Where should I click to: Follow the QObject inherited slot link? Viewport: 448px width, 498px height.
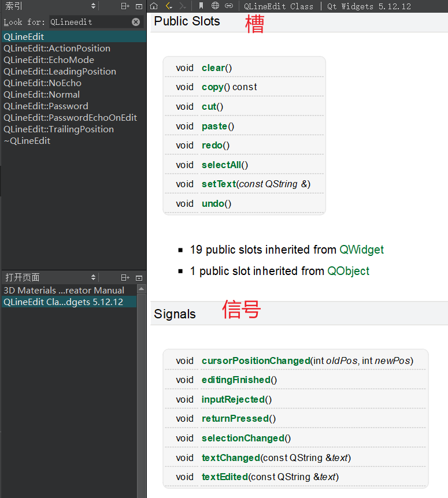[348, 271]
